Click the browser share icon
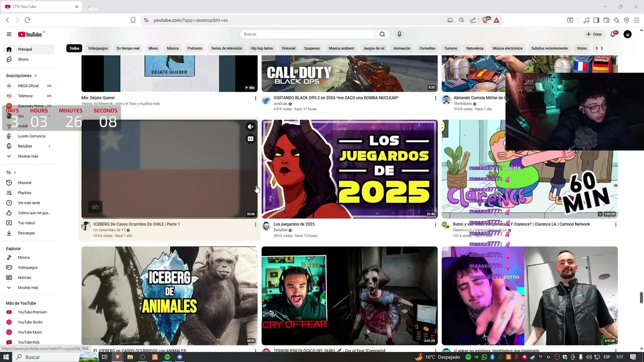 [x=473, y=20]
